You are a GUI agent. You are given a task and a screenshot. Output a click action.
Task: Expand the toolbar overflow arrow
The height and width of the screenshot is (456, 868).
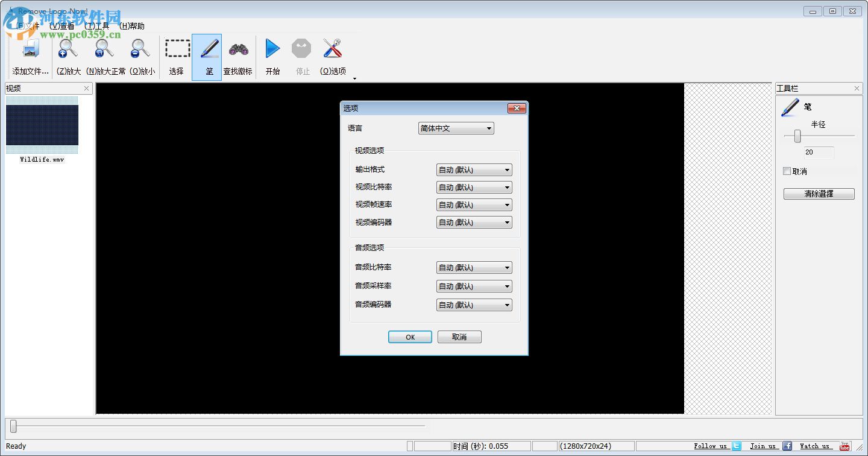click(x=354, y=78)
